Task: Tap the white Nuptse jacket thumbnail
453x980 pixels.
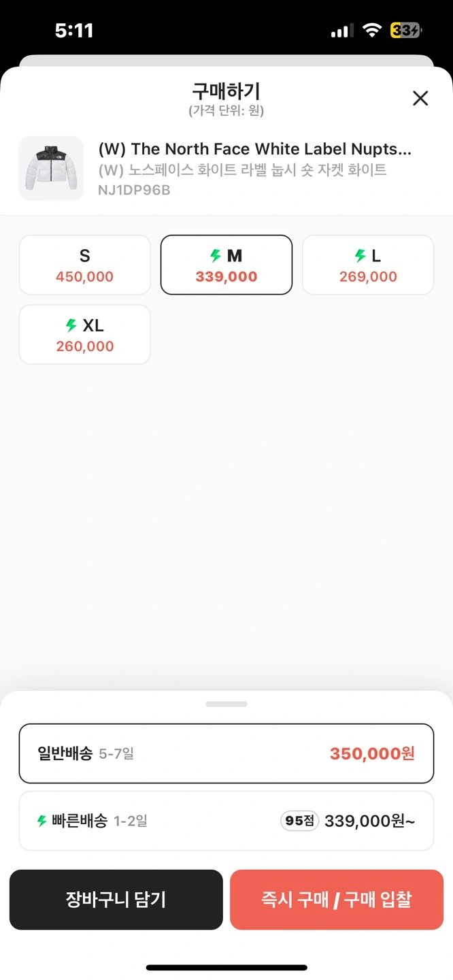Action: 51,168
